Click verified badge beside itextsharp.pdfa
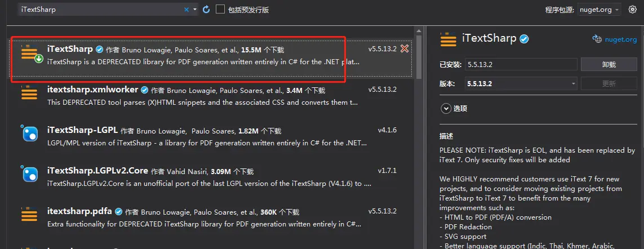The width and height of the screenshot is (644, 249). coord(119,212)
